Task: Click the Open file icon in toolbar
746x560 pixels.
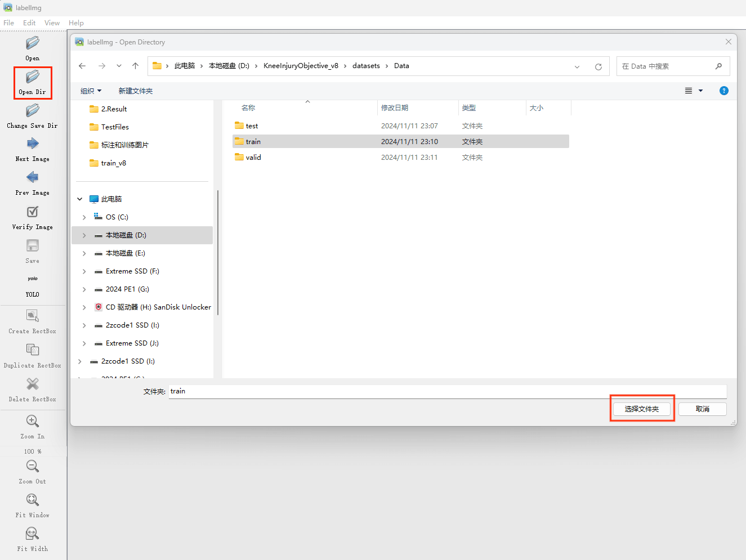Action: point(33,43)
